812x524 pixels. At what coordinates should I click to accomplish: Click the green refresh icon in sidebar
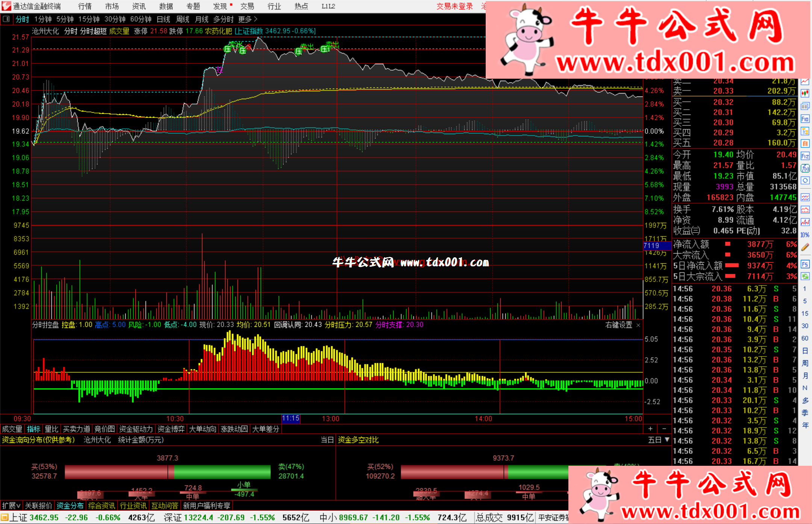pos(805,276)
